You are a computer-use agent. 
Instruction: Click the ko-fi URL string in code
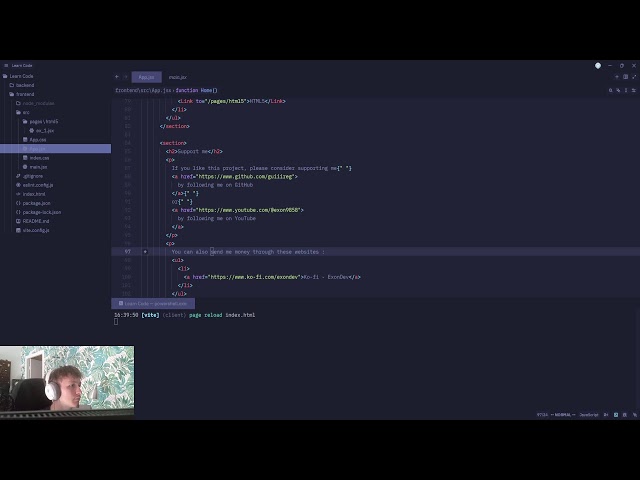pyautogui.click(x=254, y=277)
